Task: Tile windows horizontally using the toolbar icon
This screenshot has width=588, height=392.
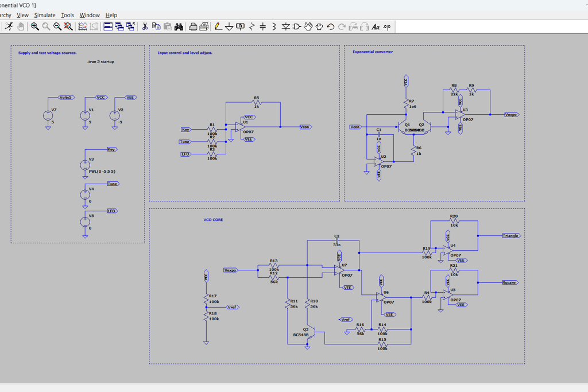Action: point(108,26)
